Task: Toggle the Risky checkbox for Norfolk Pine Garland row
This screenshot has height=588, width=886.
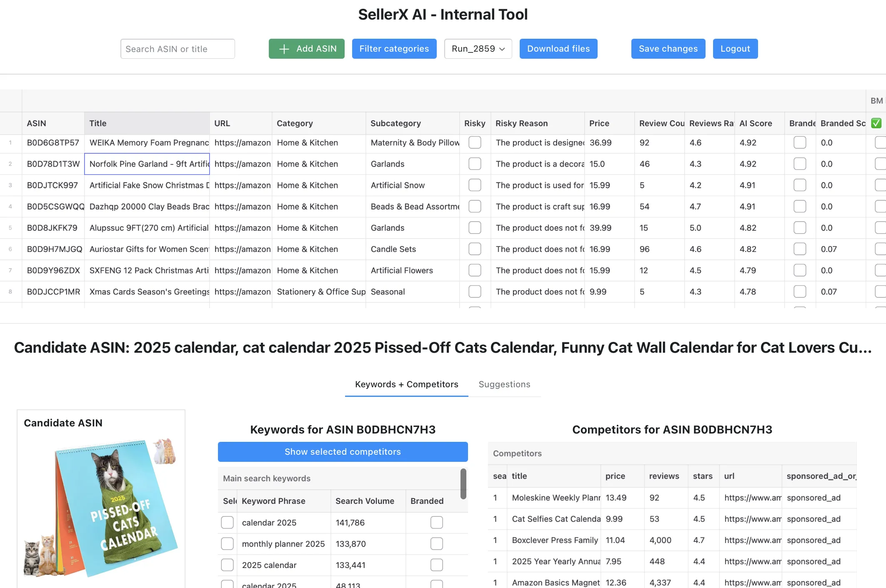Action: 475,164
